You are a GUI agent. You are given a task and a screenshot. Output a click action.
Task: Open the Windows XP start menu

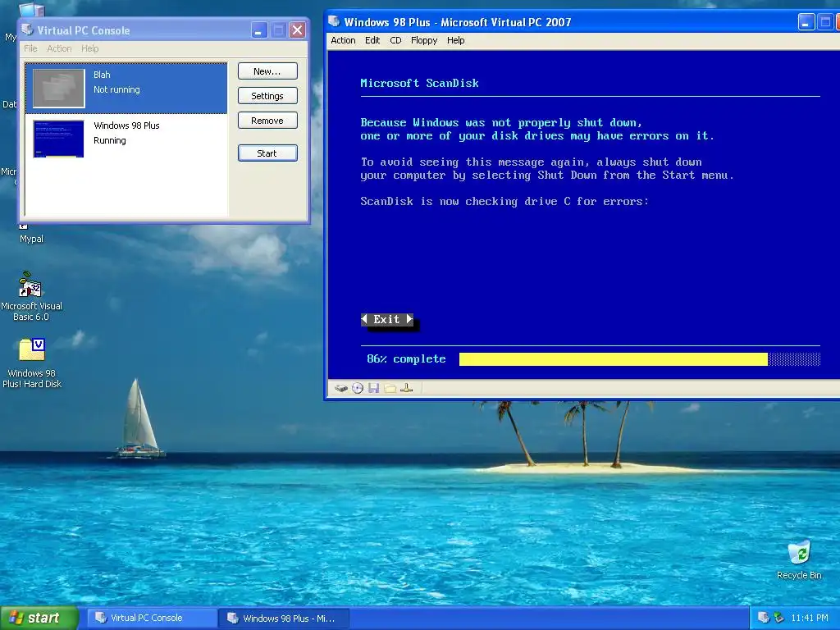pos(39,618)
